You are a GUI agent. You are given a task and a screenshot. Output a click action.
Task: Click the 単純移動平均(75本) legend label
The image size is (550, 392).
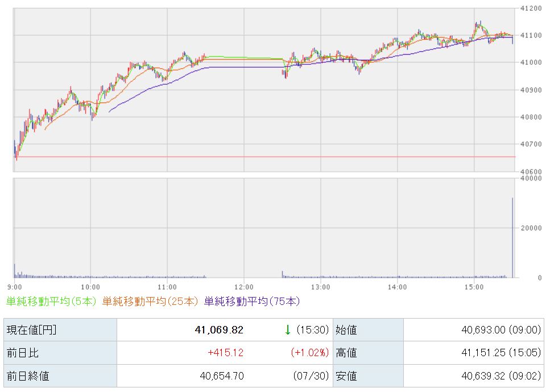coord(252,301)
